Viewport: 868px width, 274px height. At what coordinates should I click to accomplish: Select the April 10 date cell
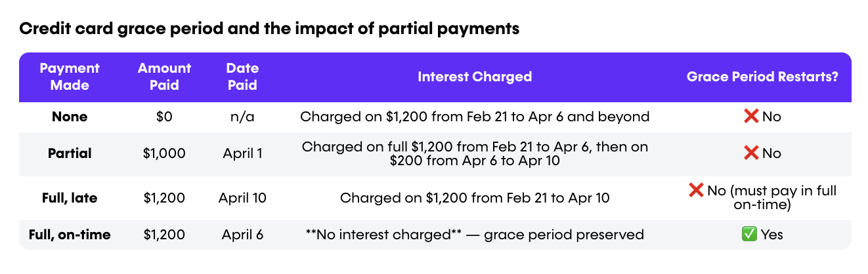(242, 198)
